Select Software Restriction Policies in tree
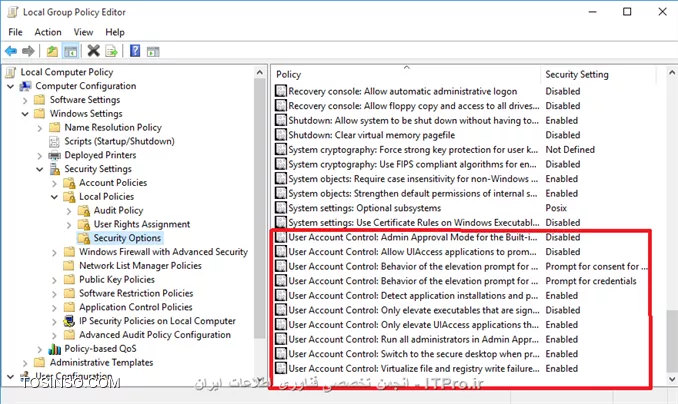The width and height of the screenshot is (678, 404). click(136, 293)
